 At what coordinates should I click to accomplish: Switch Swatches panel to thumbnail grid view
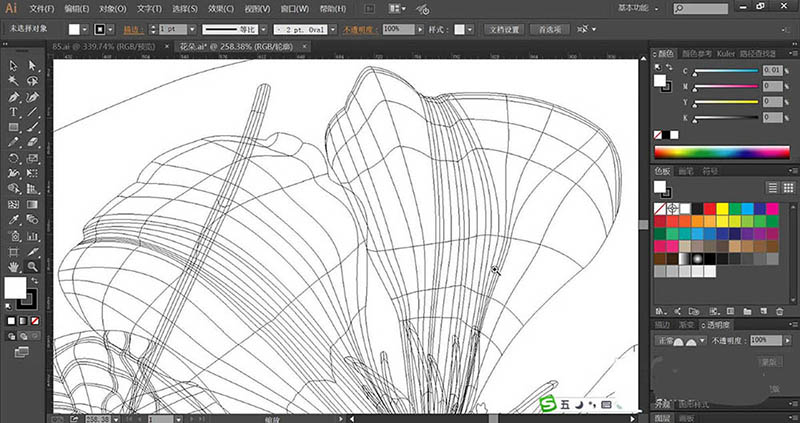click(788, 188)
